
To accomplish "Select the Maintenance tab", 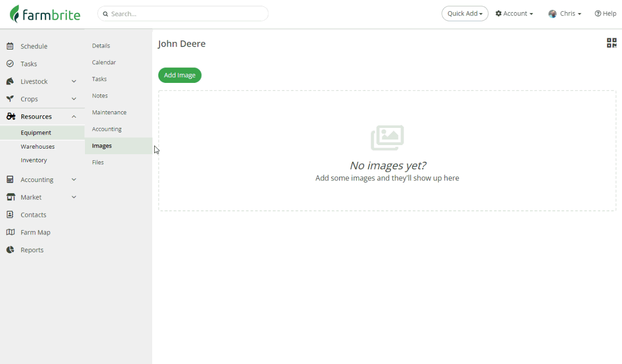I will click(x=118, y=112).
